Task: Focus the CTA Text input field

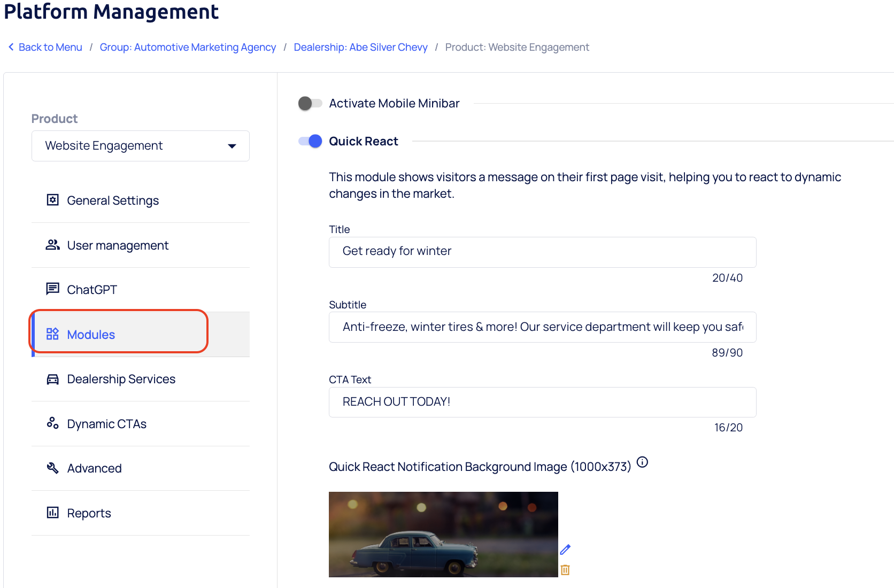Action: [542, 402]
